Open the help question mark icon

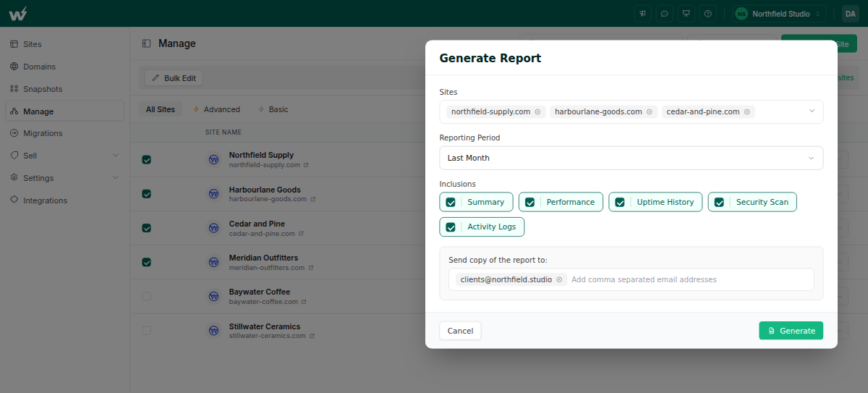(707, 13)
